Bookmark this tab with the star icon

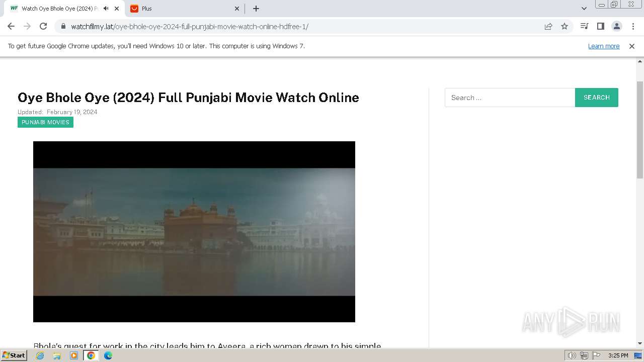coord(565,26)
